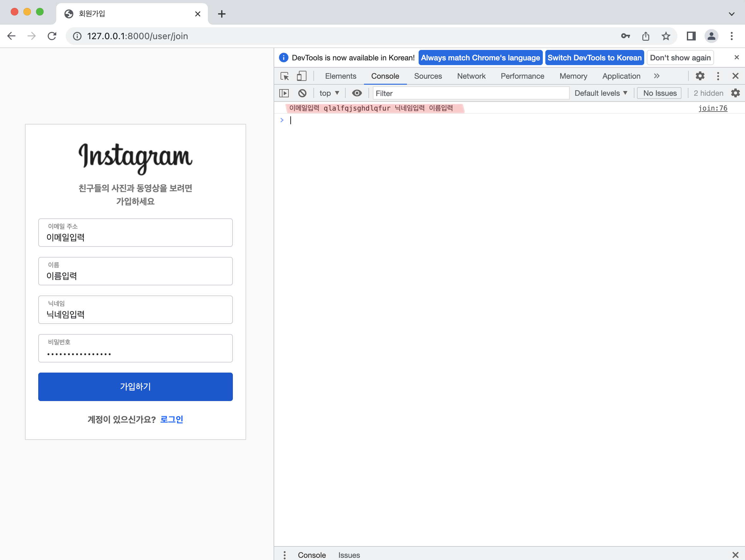Image resolution: width=745 pixels, height=560 pixels.
Task: Bookmark this page with star icon
Action: pos(665,36)
